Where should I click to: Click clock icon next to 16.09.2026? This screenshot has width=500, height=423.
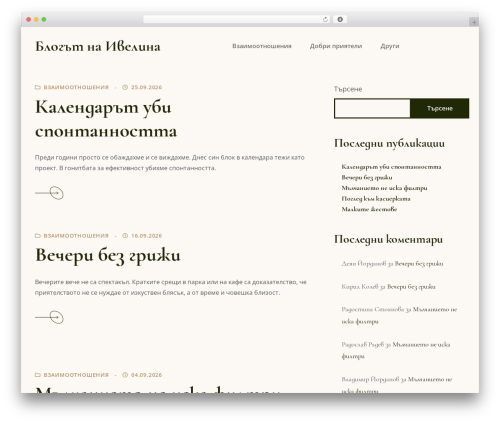click(125, 236)
